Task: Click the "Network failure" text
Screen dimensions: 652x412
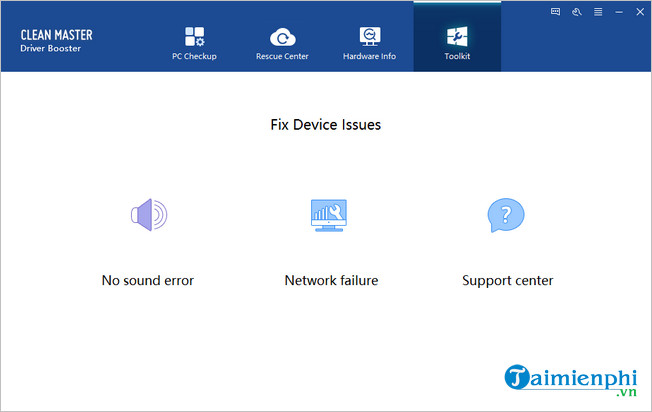Action: pos(331,281)
